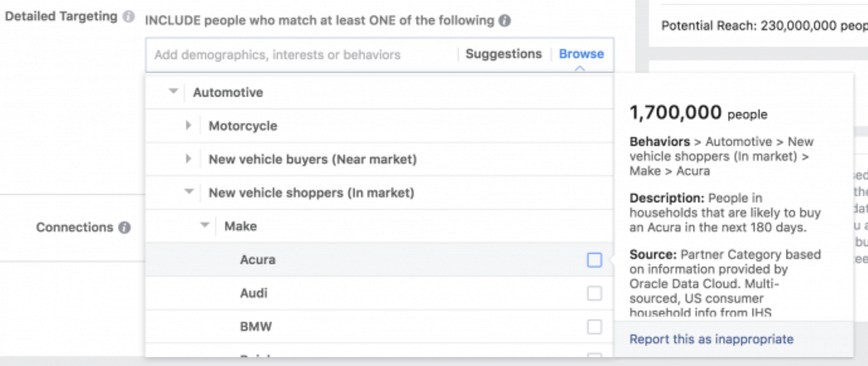Collapse the Automotive category arrow
868x366 pixels.
pos(173,92)
